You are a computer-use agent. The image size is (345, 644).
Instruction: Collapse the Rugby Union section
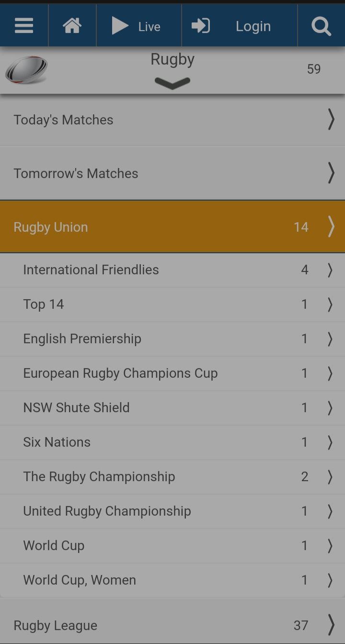172,227
